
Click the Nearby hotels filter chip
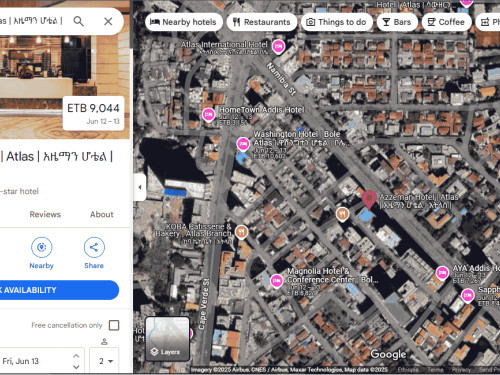coord(184,22)
